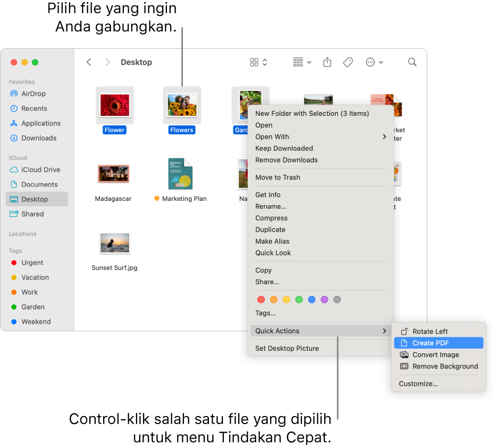Select the Flower image thumbnail
Screen dimensions: 495x448
tap(115, 105)
